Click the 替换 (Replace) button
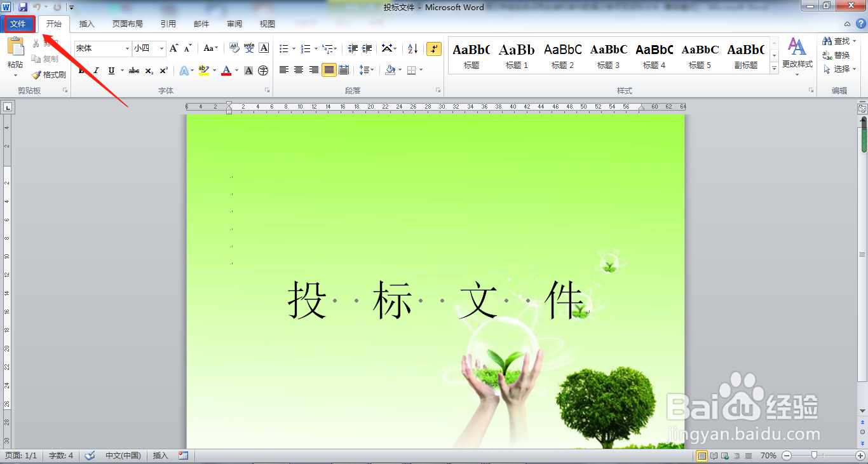Viewport: 868px width, 464px height. tap(838, 54)
